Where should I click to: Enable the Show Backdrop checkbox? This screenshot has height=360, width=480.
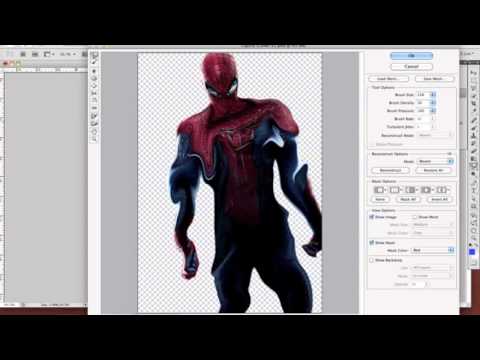coord(372,260)
